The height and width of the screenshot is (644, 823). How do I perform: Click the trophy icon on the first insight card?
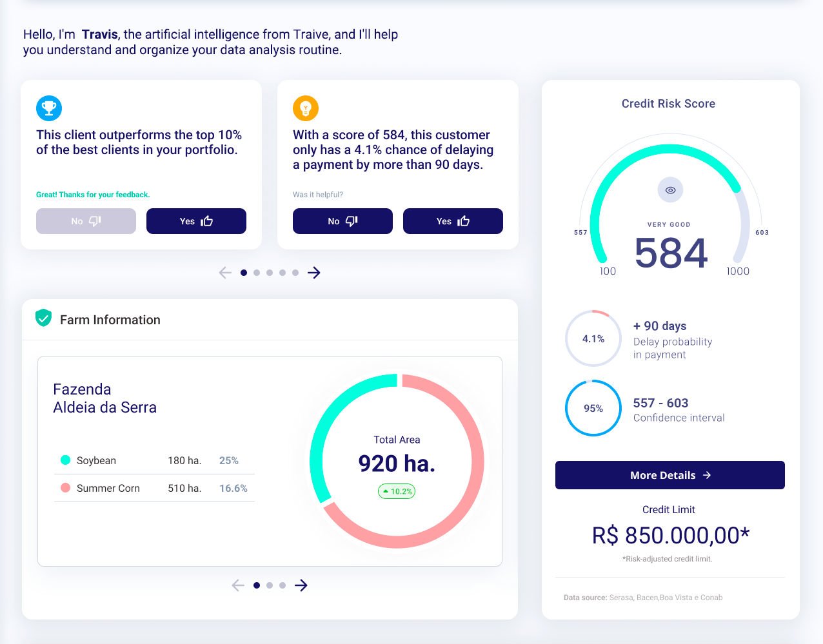click(x=49, y=108)
